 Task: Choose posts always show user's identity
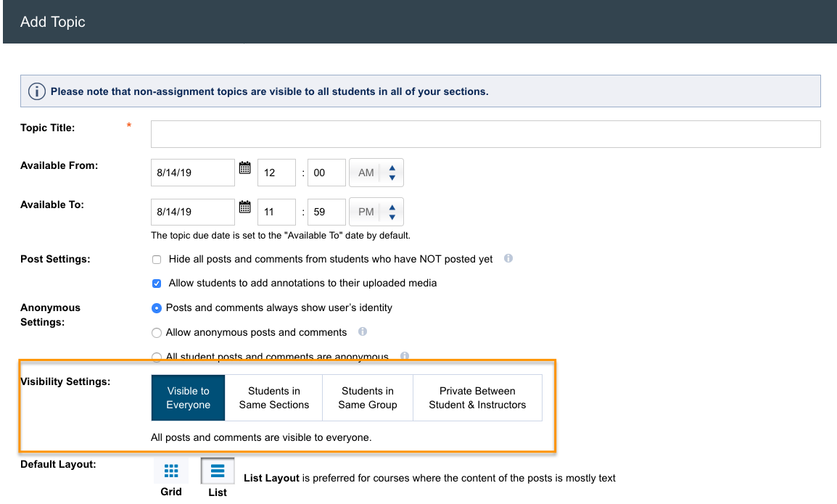click(x=157, y=308)
